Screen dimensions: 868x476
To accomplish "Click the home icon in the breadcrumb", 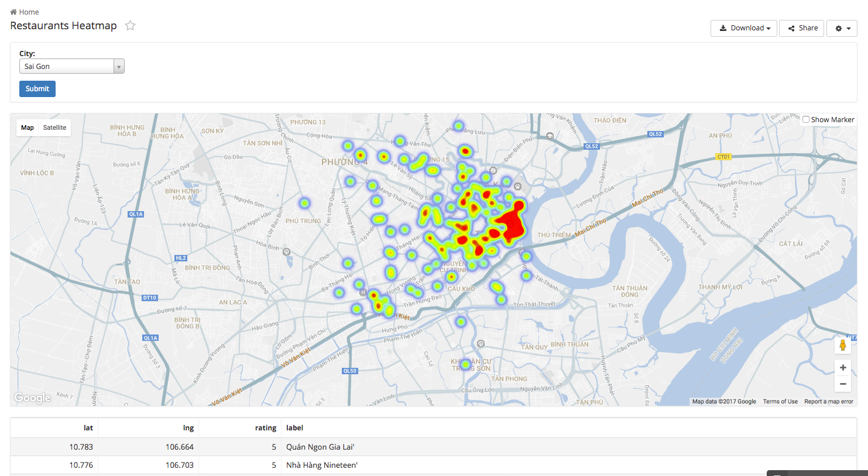I will (x=13, y=11).
